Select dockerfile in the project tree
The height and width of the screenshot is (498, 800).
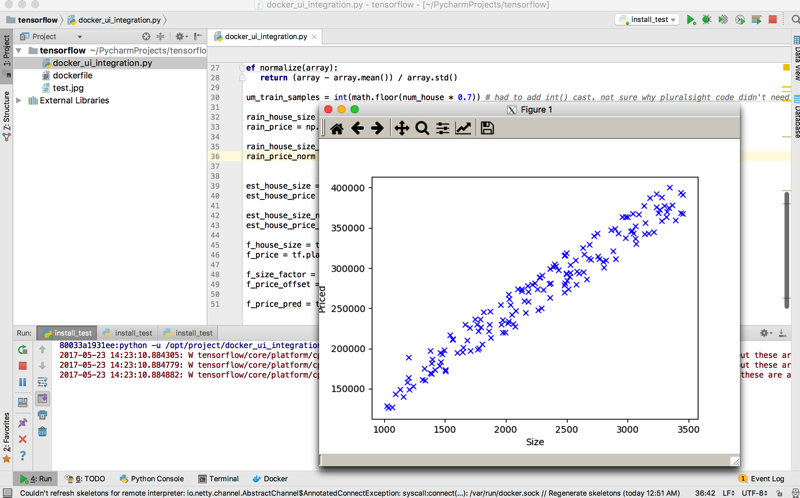72,76
